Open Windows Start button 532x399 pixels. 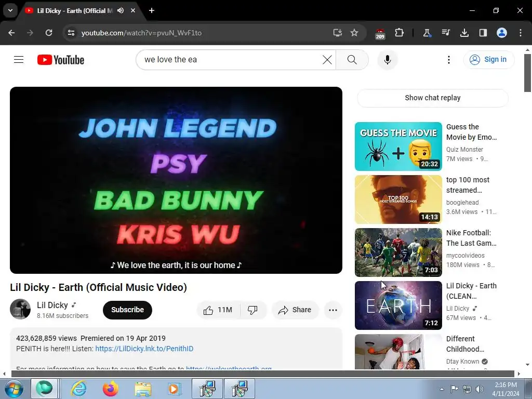click(x=14, y=389)
